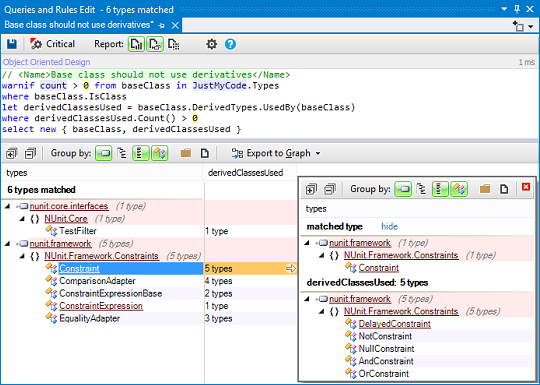Click arrow icon in 5 types cell
This screenshot has width=540, height=385.
291,269
